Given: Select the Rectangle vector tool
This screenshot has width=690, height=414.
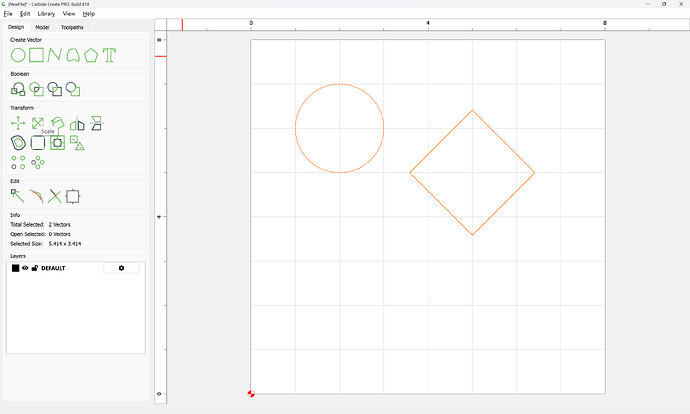Looking at the screenshot, I should 37,55.
